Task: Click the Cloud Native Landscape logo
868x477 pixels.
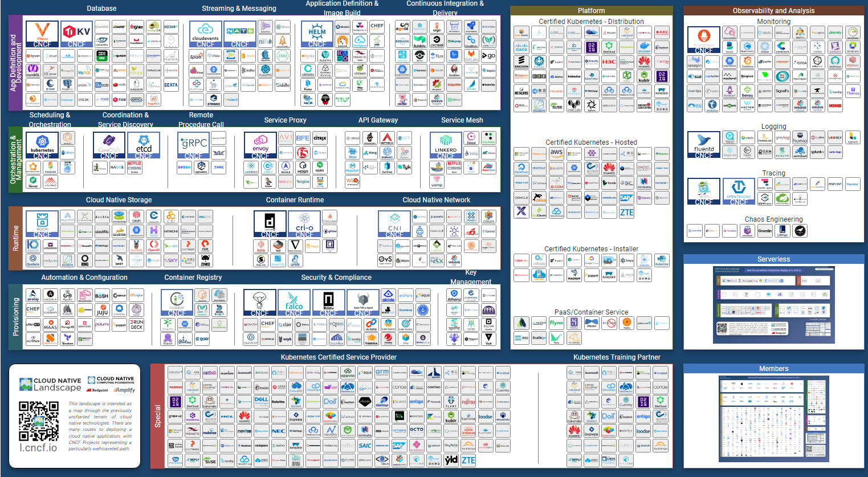Action: point(50,384)
